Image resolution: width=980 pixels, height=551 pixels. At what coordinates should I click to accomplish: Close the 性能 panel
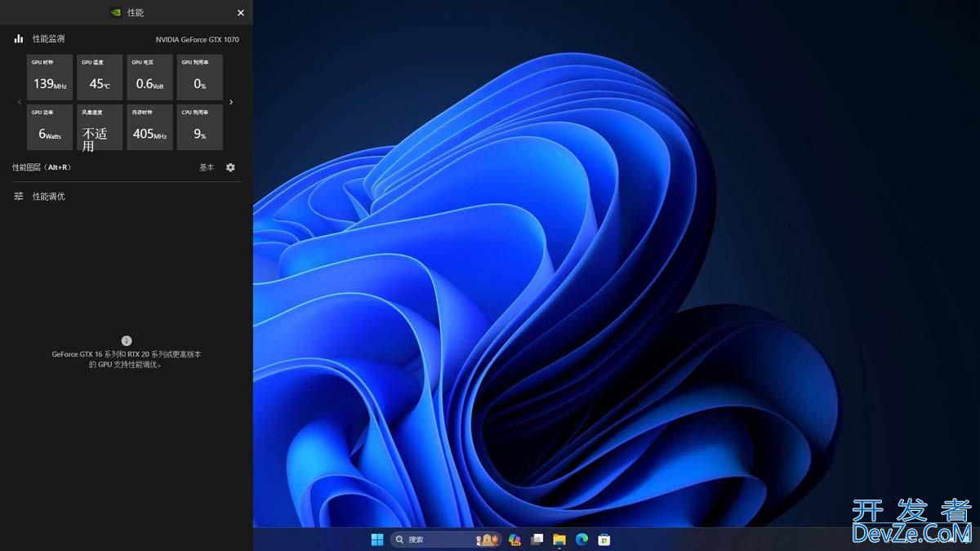coord(241,13)
